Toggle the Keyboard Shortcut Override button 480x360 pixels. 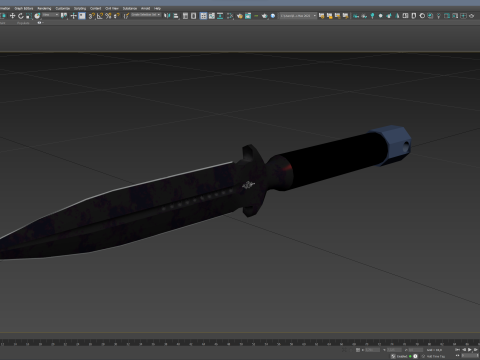[82, 16]
